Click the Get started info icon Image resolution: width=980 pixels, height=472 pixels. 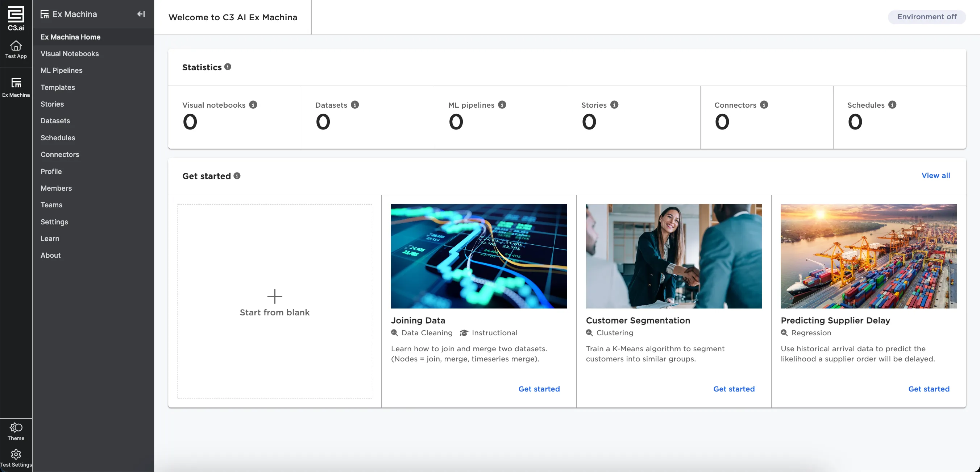237,175
